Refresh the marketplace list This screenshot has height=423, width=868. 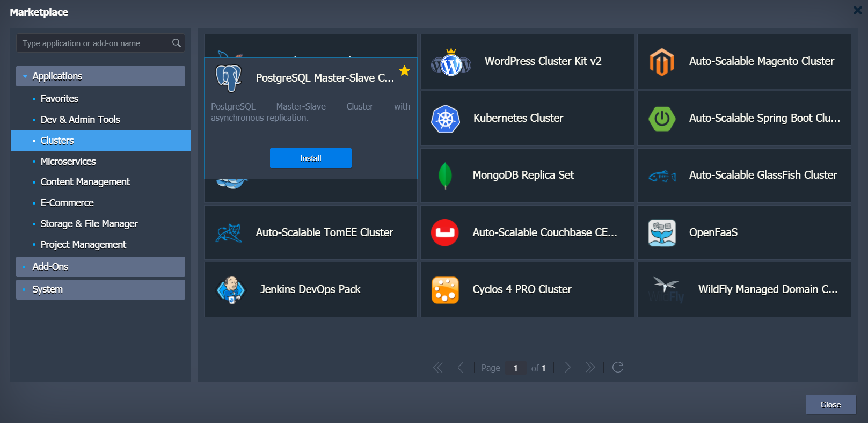click(618, 367)
